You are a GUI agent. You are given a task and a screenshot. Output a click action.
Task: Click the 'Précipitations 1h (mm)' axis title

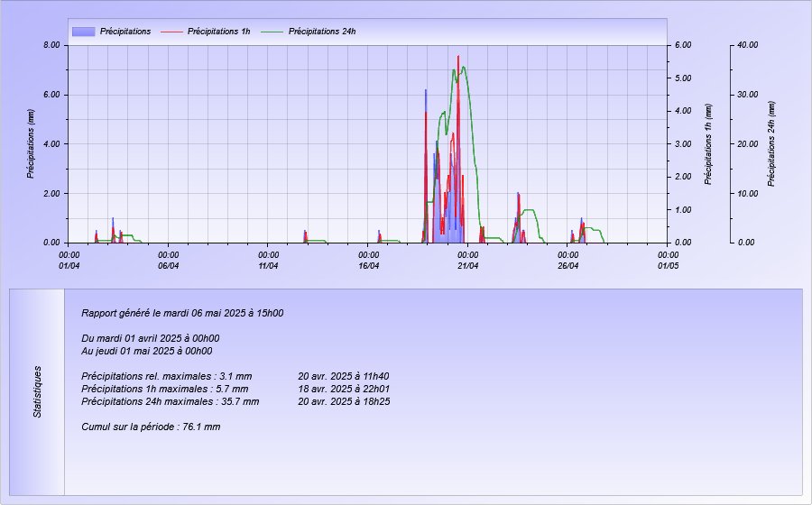click(x=708, y=144)
